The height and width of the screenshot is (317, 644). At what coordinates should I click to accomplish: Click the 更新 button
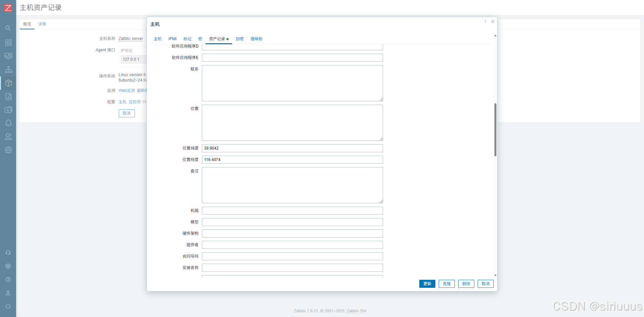427,284
